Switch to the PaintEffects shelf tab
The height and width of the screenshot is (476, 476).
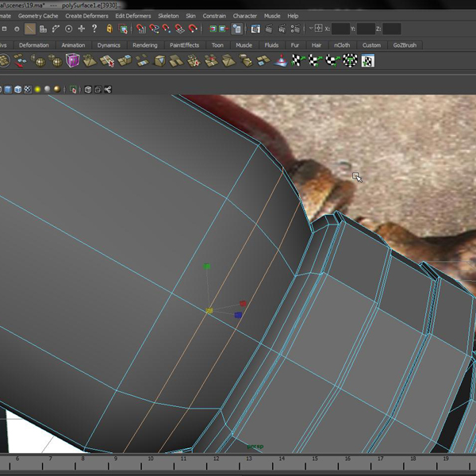pyautogui.click(x=184, y=45)
